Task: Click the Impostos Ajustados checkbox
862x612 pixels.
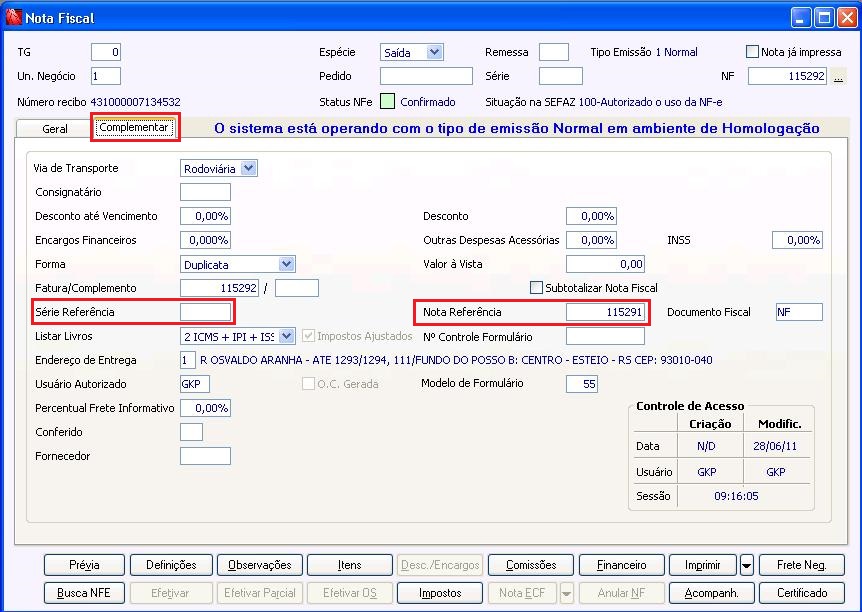Action: [308, 336]
